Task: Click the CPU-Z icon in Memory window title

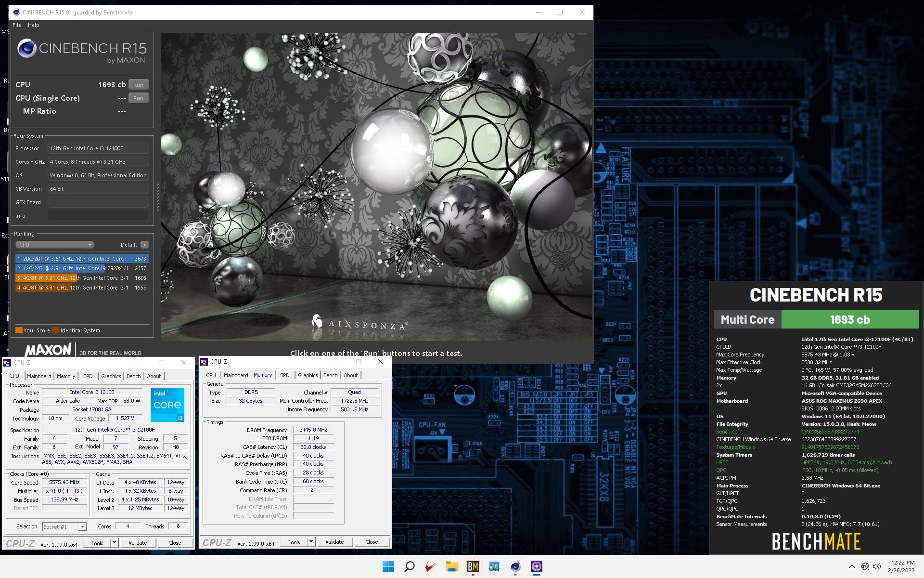Action: click(204, 362)
